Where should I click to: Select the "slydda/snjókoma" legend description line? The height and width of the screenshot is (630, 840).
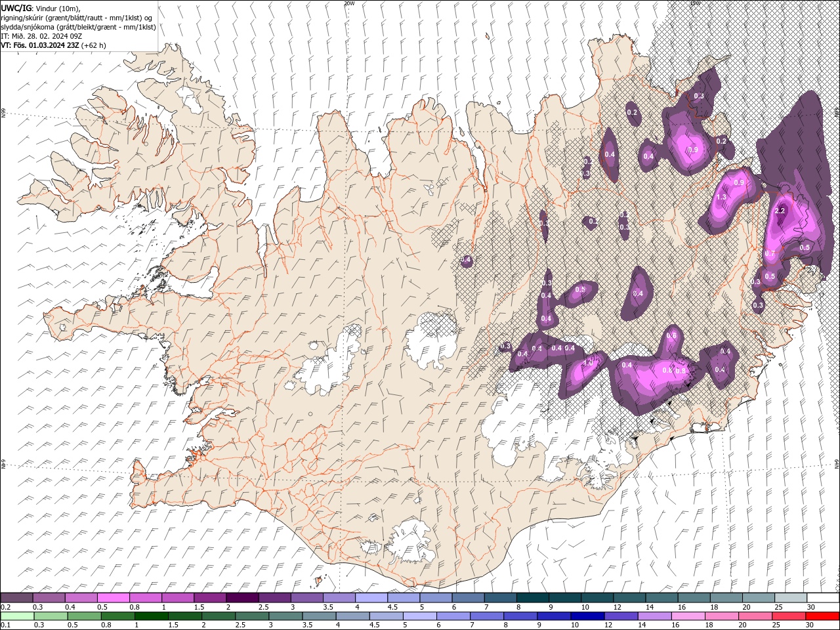78,27
